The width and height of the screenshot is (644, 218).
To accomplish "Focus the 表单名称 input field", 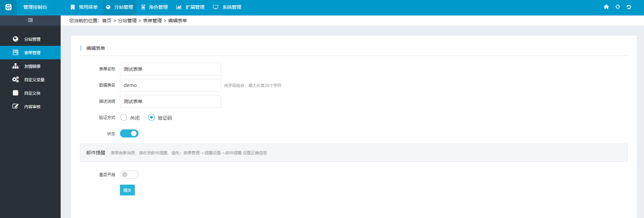I will (x=171, y=69).
